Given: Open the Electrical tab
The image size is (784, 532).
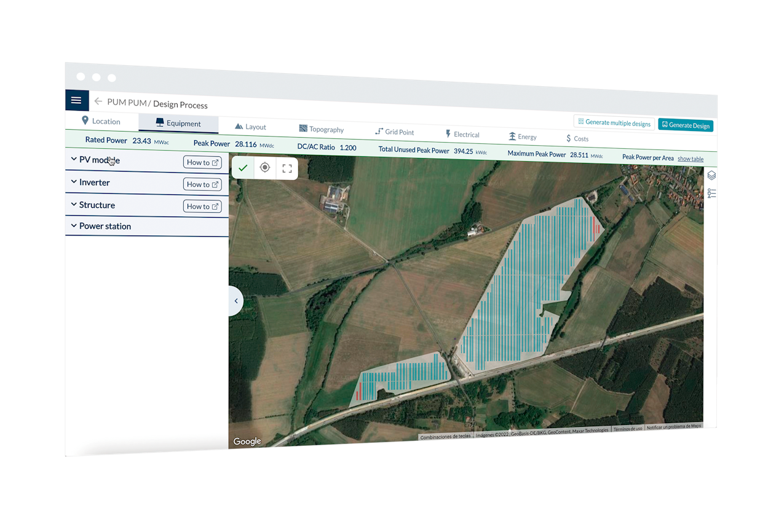Looking at the screenshot, I should pos(462,134).
